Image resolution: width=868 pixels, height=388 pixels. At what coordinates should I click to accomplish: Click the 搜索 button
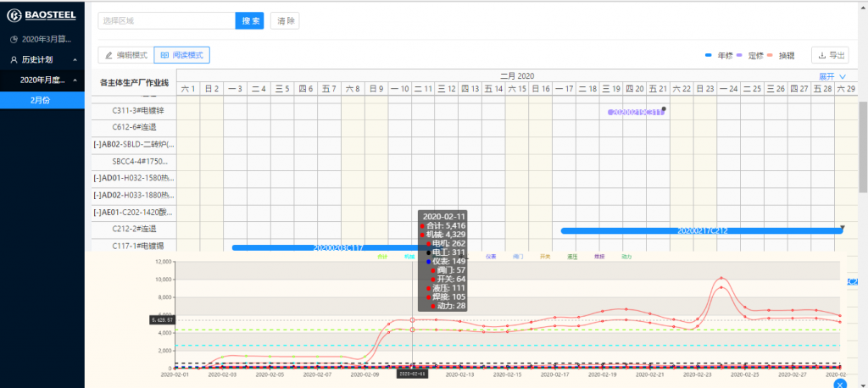(x=250, y=21)
